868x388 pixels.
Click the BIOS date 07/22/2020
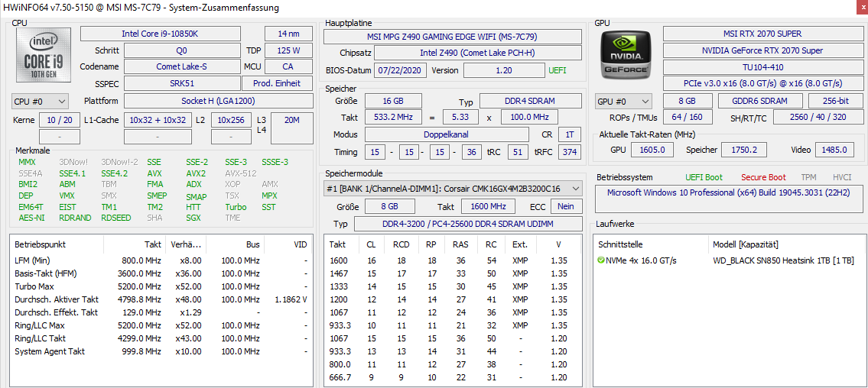click(401, 70)
